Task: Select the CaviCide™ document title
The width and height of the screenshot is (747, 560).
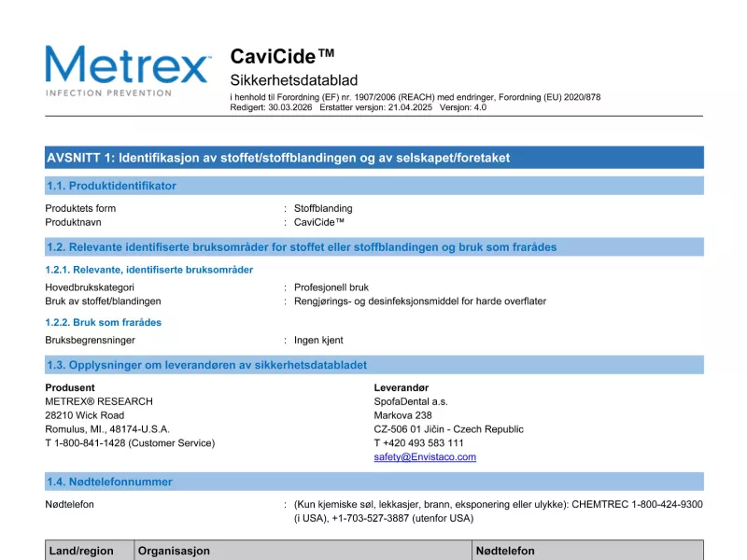Action: coord(282,57)
